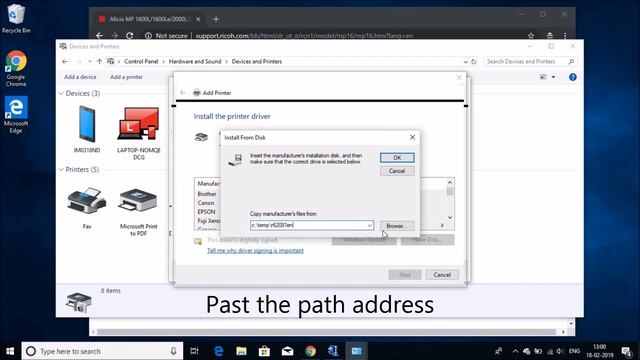Click OK in Install From Disk dialog
Viewport: 640px width, 360px height.
(397, 158)
